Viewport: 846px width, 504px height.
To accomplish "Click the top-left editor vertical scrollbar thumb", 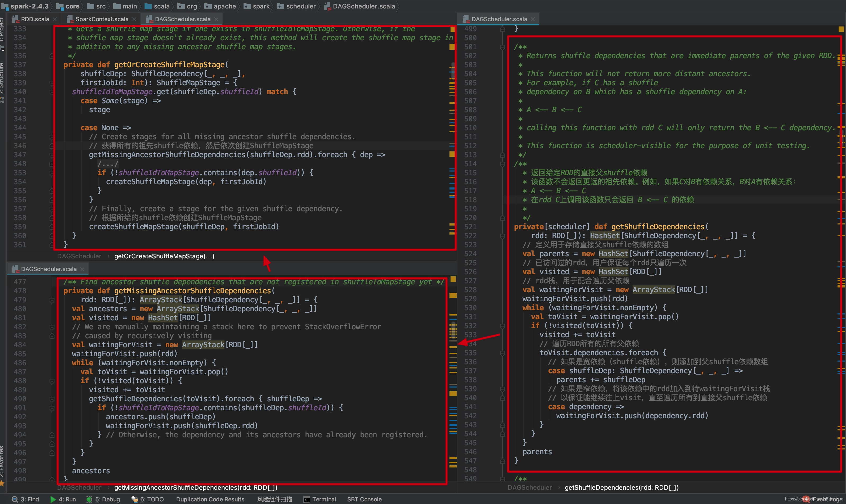I will [453, 71].
